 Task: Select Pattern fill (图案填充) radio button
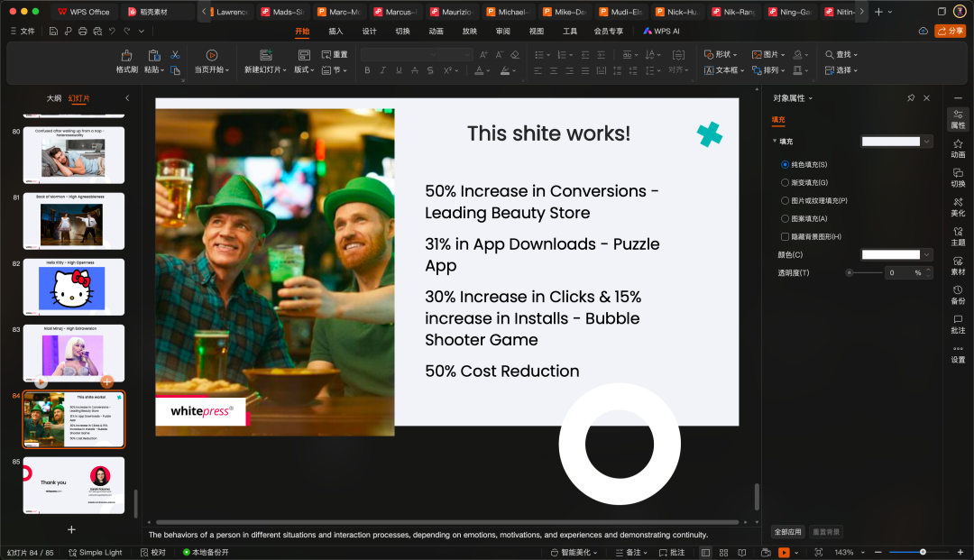(786, 218)
